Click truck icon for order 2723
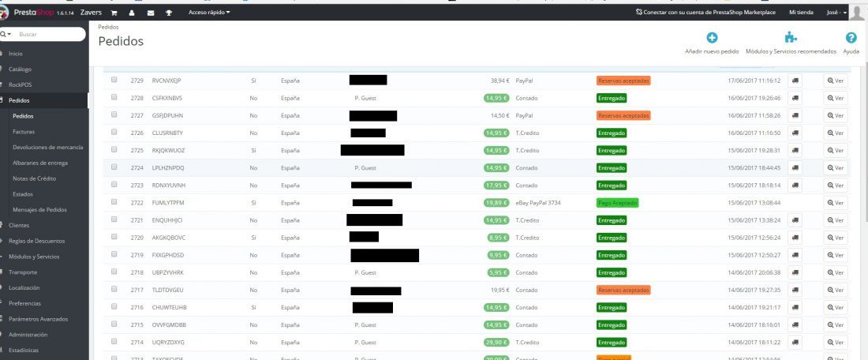 tap(795, 185)
